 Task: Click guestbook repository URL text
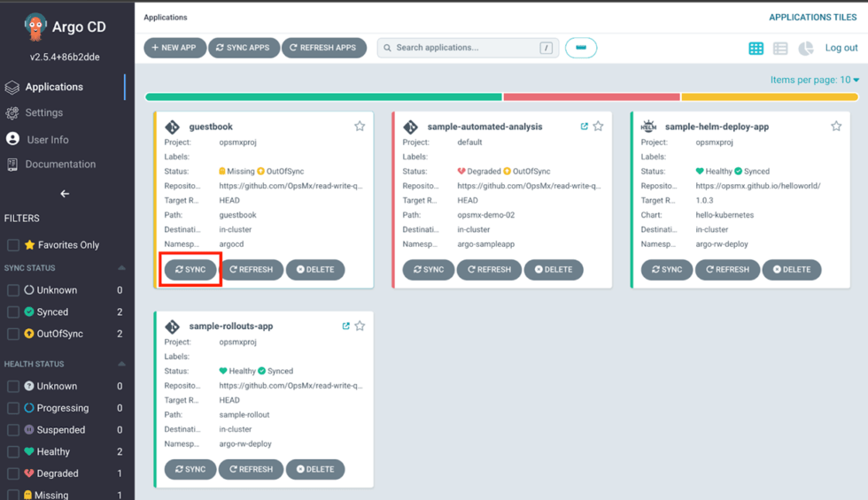(291, 186)
